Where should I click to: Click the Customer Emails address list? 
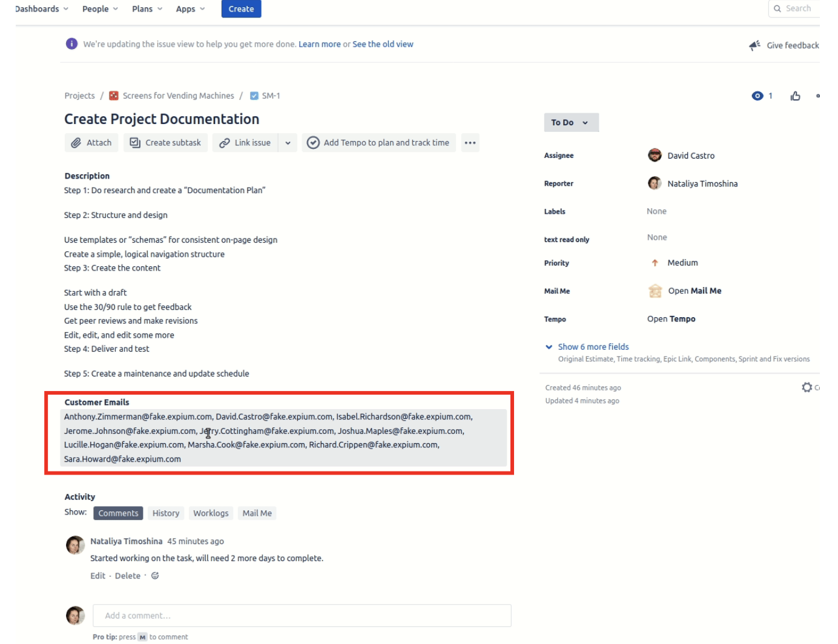pos(284,438)
